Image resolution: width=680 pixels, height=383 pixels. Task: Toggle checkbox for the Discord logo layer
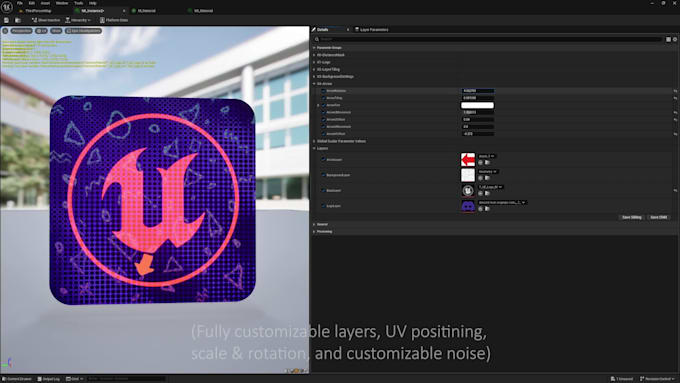pyautogui.click(x=323, y=206)
